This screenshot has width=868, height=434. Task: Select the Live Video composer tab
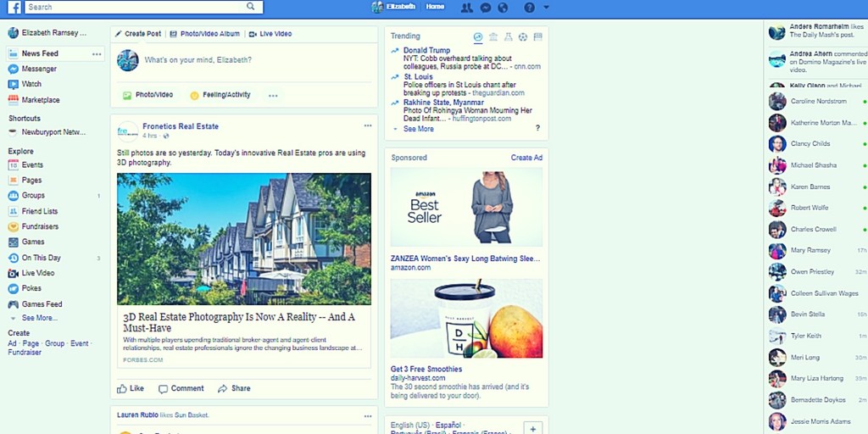pos(270,34)
